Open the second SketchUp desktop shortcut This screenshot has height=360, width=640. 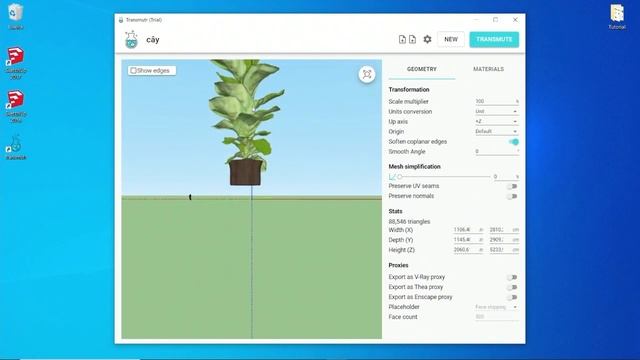[16, 106]
